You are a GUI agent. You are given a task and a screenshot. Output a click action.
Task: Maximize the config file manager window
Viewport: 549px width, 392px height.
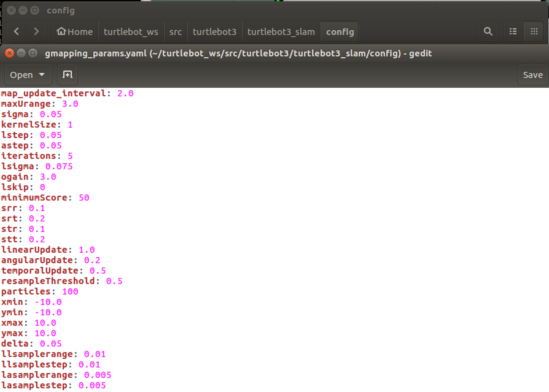pos(35,10)
